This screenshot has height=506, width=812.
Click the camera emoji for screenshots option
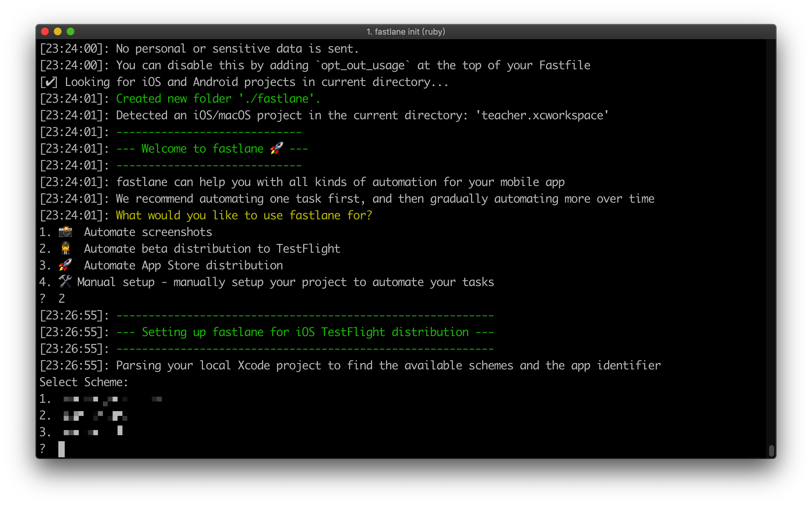click(x=65, y=232)
